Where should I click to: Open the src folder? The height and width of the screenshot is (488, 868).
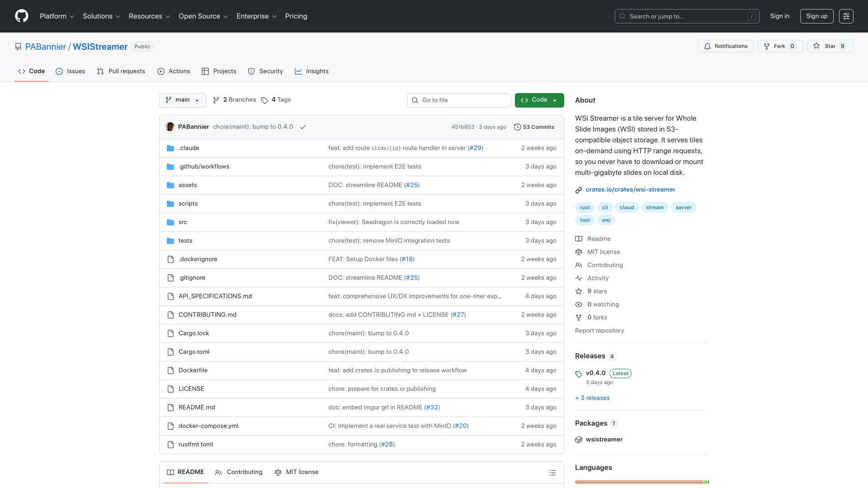183,222
